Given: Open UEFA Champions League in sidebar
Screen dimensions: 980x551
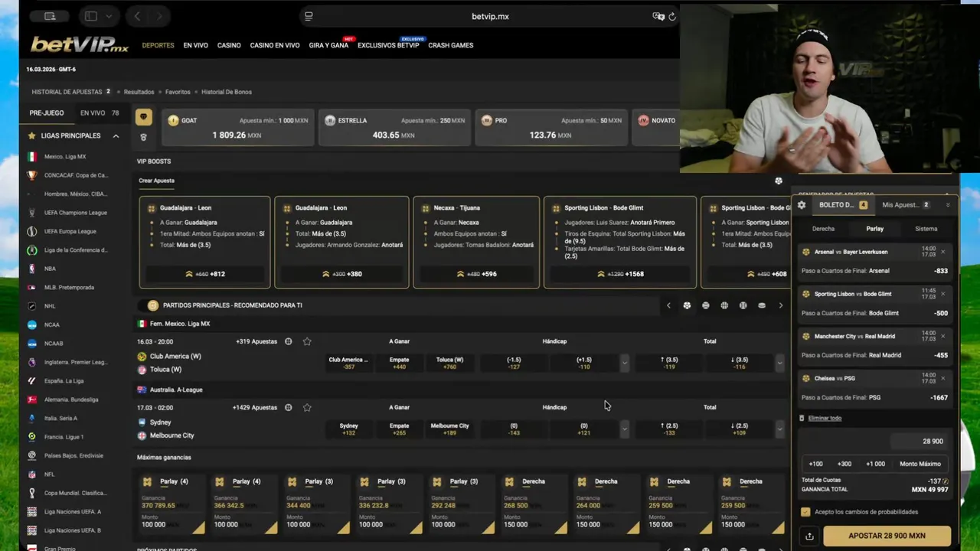Looking at the screenshot, I should coord(75,213).
